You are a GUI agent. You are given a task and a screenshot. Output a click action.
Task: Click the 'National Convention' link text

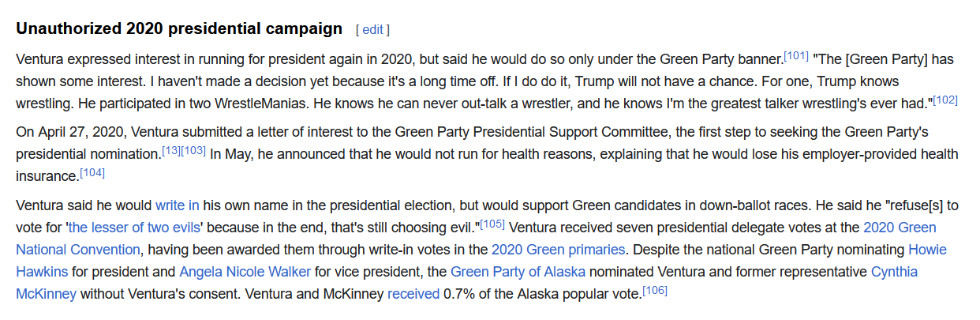tap(78, 250)
